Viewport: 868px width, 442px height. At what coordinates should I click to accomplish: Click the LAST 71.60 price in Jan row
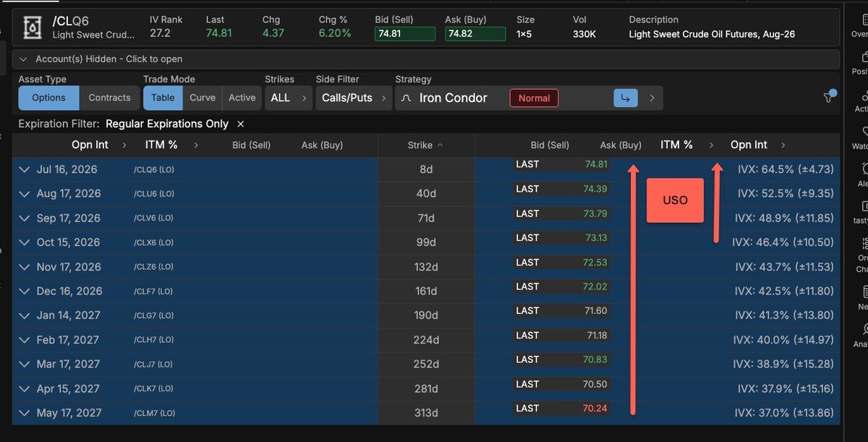coord(561,310)
